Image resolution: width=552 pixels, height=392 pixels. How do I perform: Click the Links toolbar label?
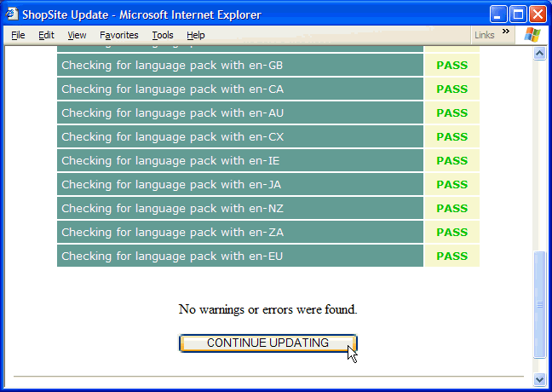[484, 35]
